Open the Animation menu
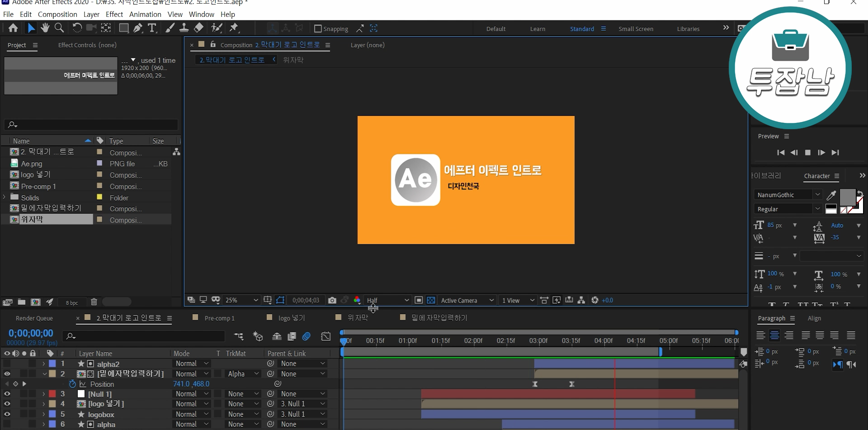Viewport: 868px width, 430px height. [145, 14]
